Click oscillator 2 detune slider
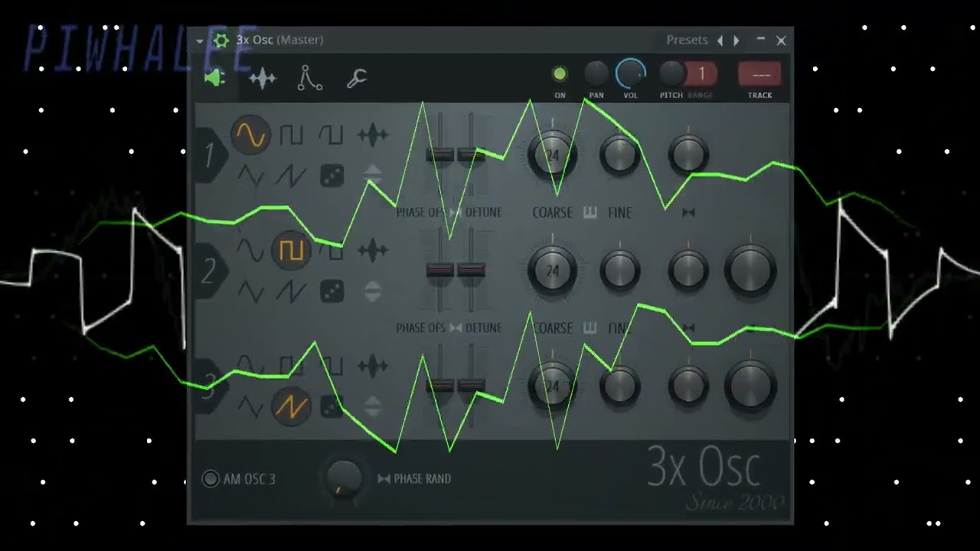Screen dimensions: 980x551 472,270
